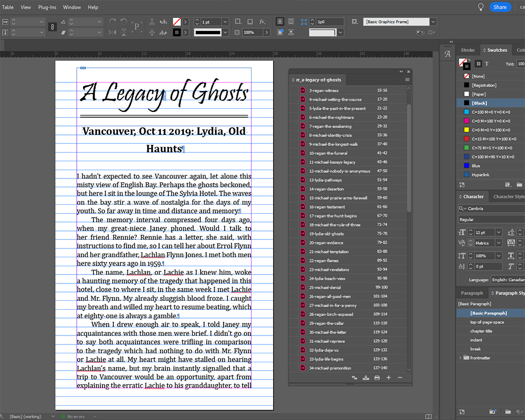Click save the book icon
This screenshot has width=525, height=420.
(365, 378)
